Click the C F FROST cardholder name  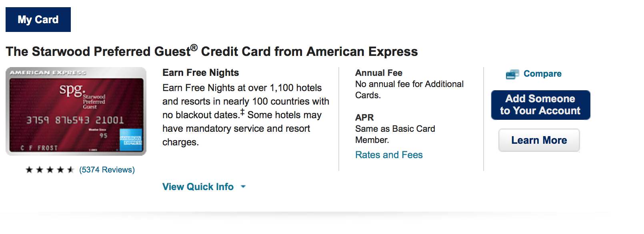pyautogui.click(x=39, y=148)
